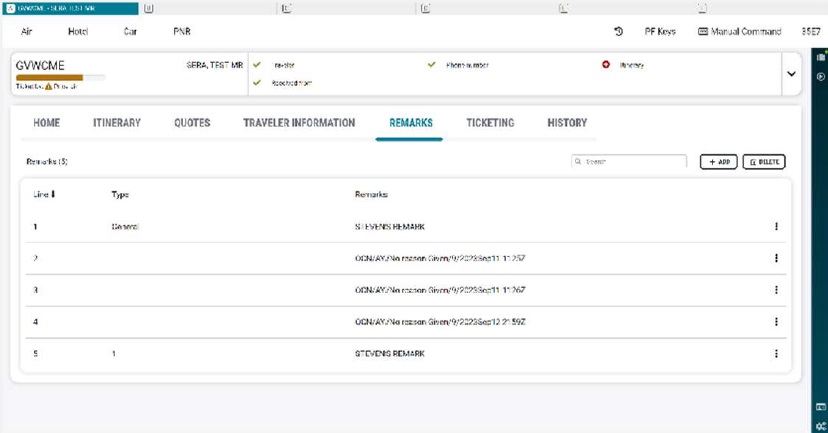
Task: Open the Hotel menu
Action: (x=78, y=32)
